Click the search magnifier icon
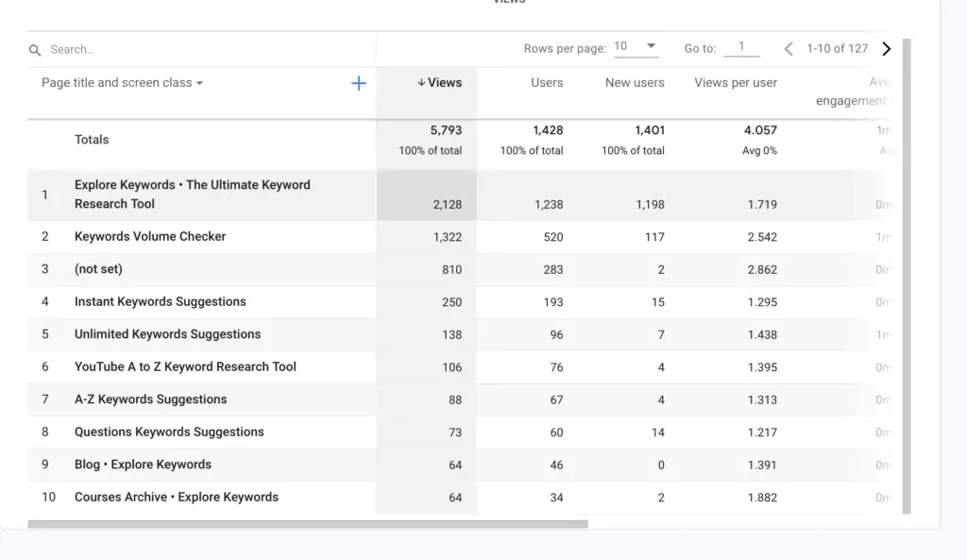967x560 pixels. pos(35,50)
